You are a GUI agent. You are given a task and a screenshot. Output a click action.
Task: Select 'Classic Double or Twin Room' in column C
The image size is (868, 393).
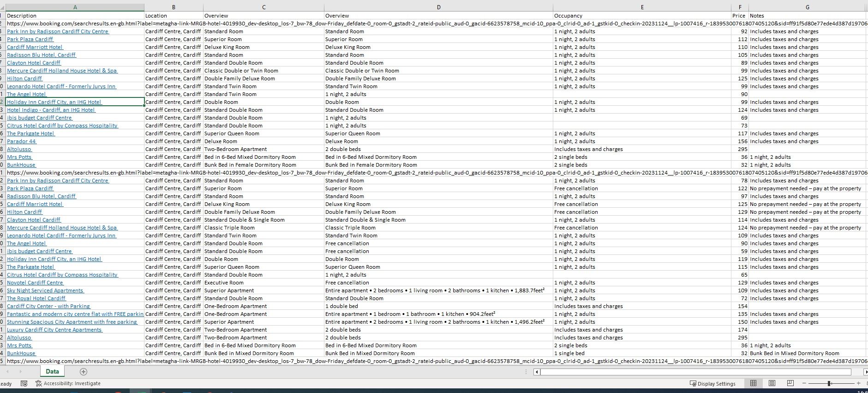[264, 71]
